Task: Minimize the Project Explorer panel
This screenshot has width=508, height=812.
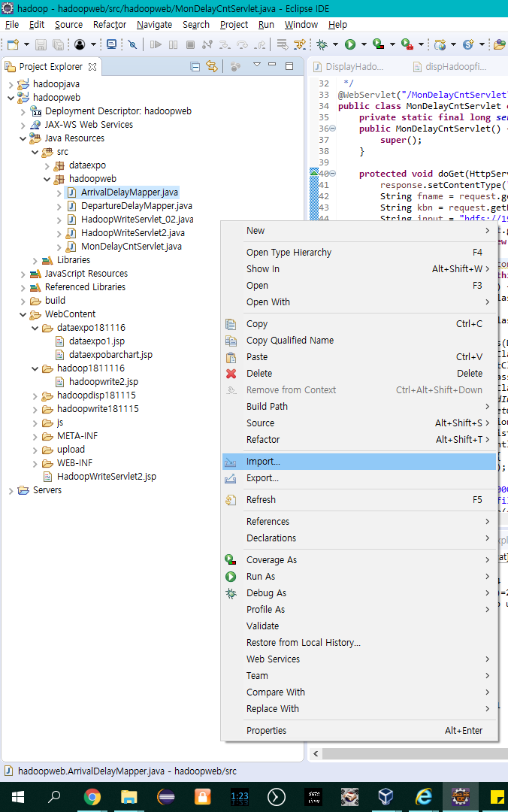Action: point(272,65)
